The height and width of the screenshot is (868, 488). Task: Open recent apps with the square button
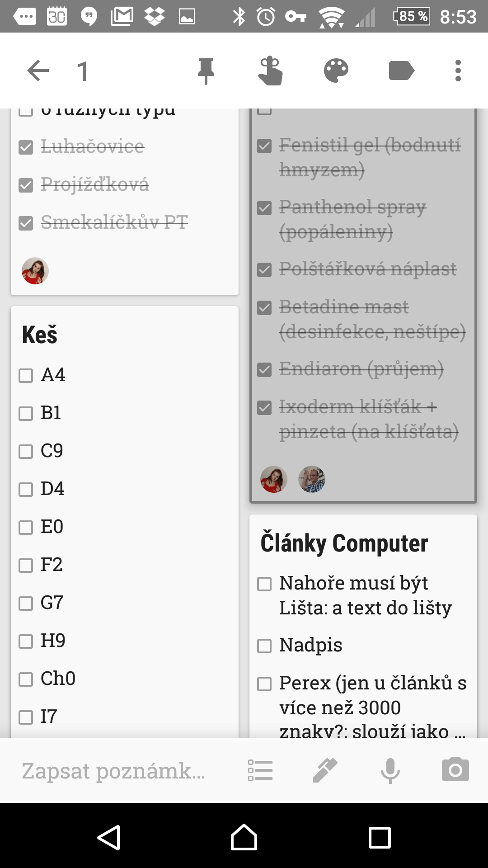point(380,838)
